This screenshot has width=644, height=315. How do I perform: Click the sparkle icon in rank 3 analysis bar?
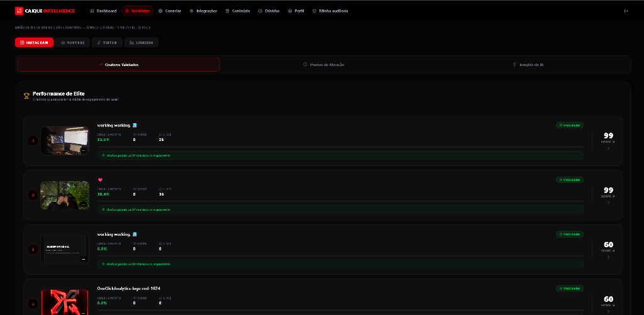(x=103, y=264)
